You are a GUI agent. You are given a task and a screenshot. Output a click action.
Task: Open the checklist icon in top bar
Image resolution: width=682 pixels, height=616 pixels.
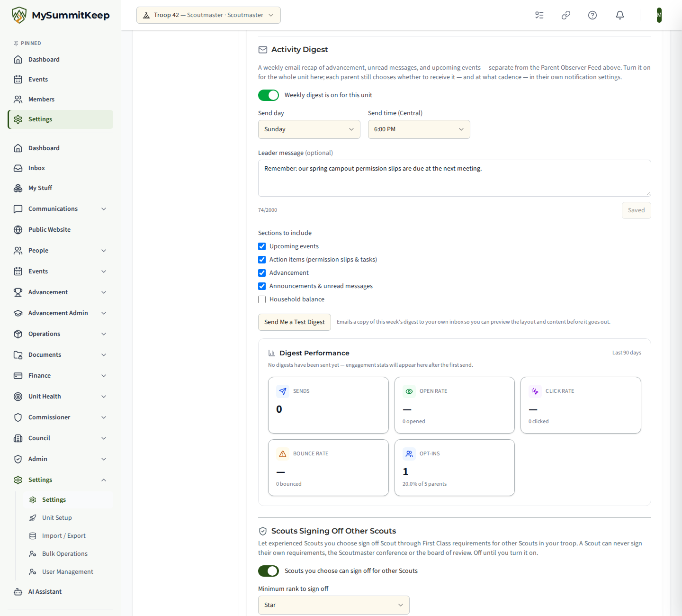tap(539, 15)
